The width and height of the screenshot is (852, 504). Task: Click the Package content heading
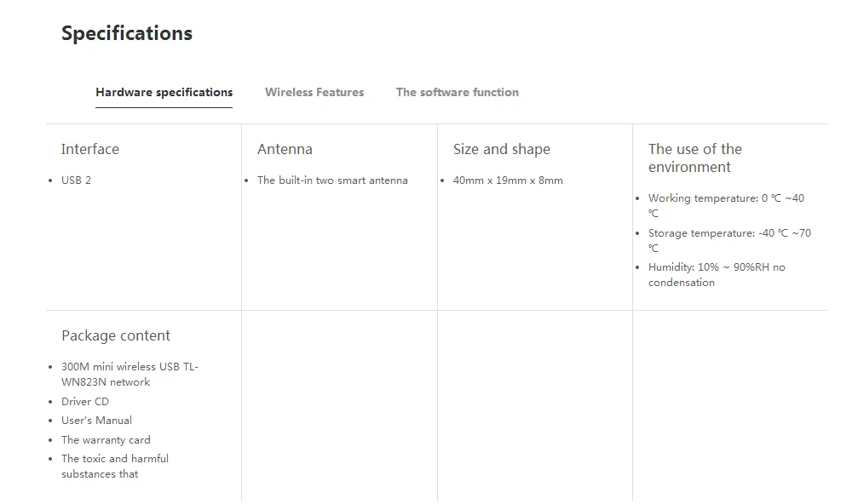pos(116,335)
